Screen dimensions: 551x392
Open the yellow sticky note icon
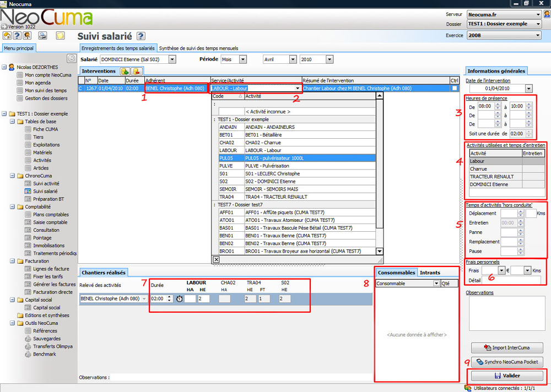coord(61,35)
